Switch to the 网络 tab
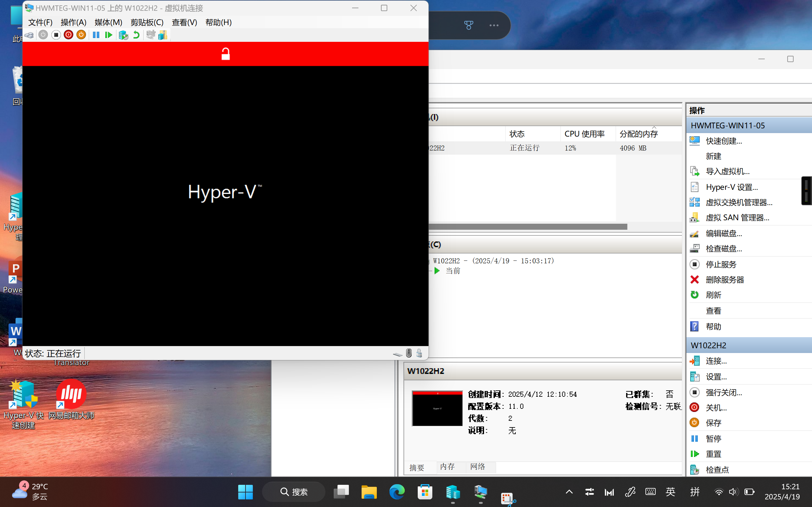This screenshot has width=812, height=507. point(477,466)
